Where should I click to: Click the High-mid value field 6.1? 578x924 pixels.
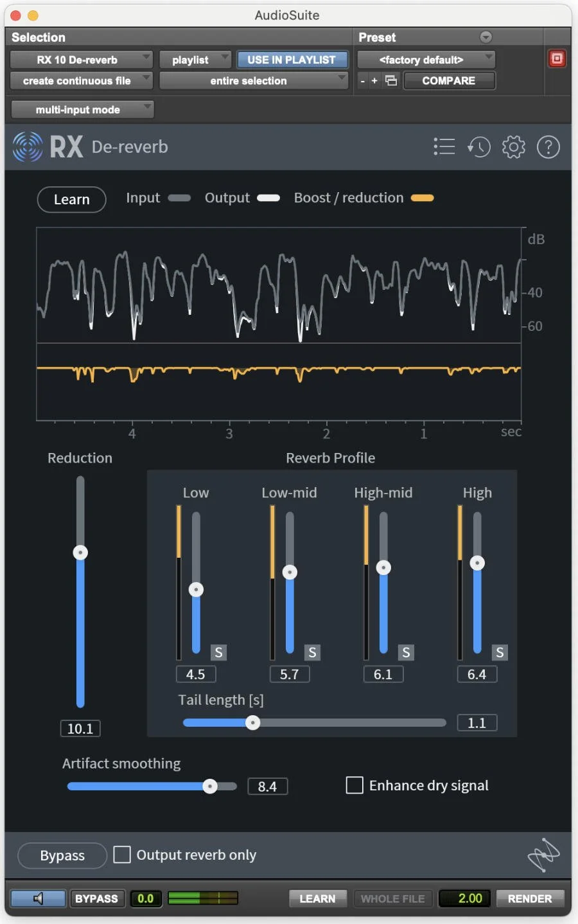(x=383, y=674)
